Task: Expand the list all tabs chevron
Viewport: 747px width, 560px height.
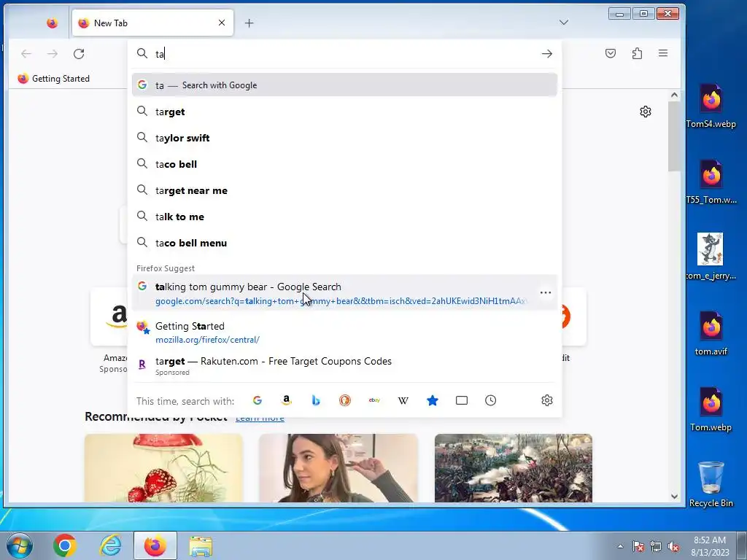Action: (564, 23)
